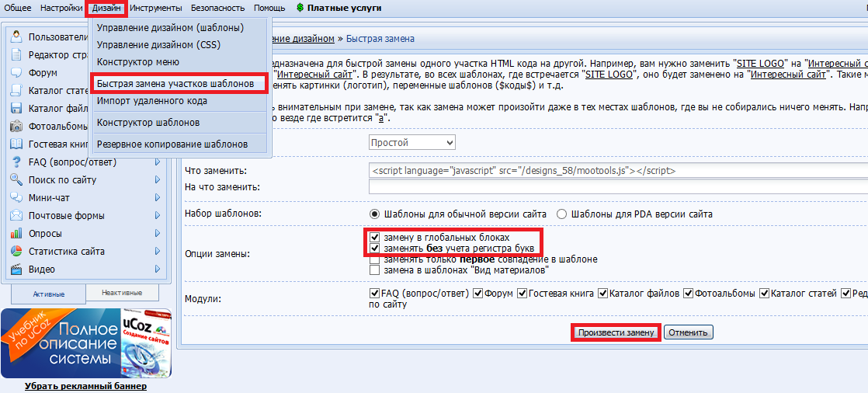This screenshot has height=393, width=868.
Task: Click the 'Что заменить' text field
Action: pyautogui.click(x=618, y=171)
